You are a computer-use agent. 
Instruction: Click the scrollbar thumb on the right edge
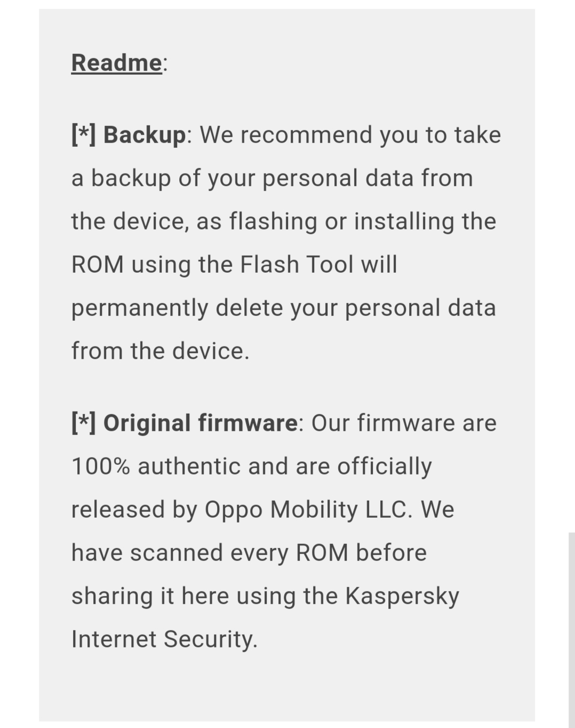click(x=571, y=630)
